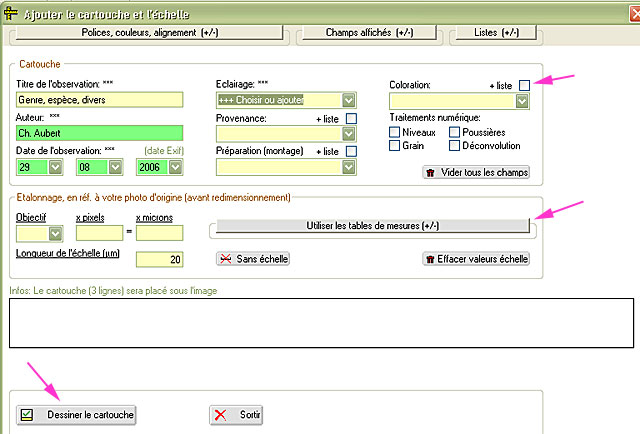Image resolution: width=640 pixels, height=434 pixels.
Task: Check the Préparation (montage) + liste box
Action: point(351,151)
